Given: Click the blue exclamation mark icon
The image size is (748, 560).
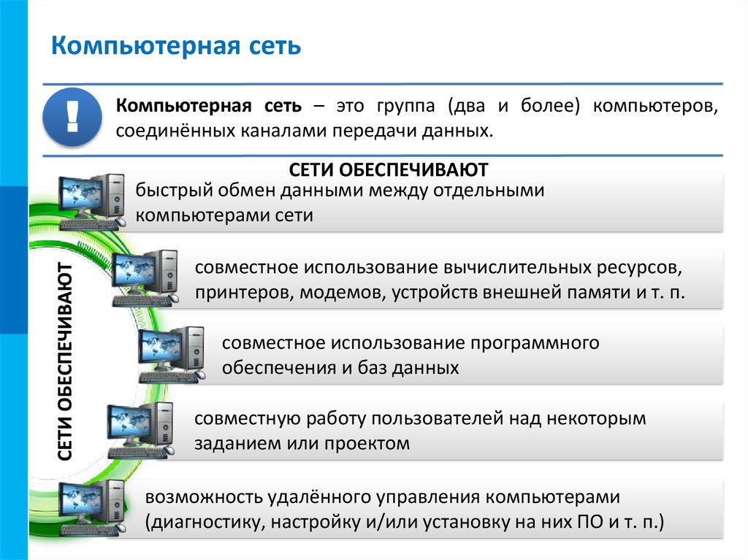Looking at the screenshot, I should click(72, 117).
